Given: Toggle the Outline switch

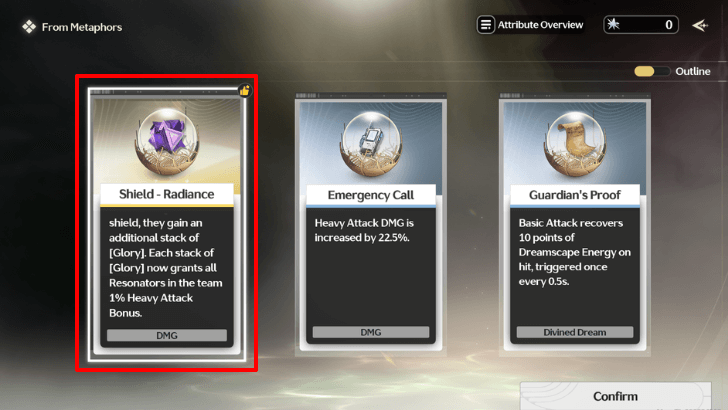Looking at the screenshot, I should click(x=652, y=71).
